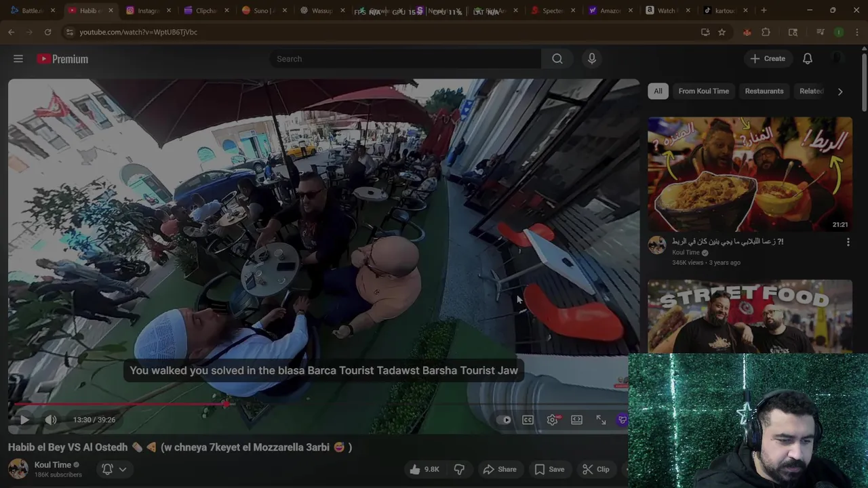The width and height of the screenshot is (868, 488).
Task: Switch to theater mode
Action: point(576,420)
